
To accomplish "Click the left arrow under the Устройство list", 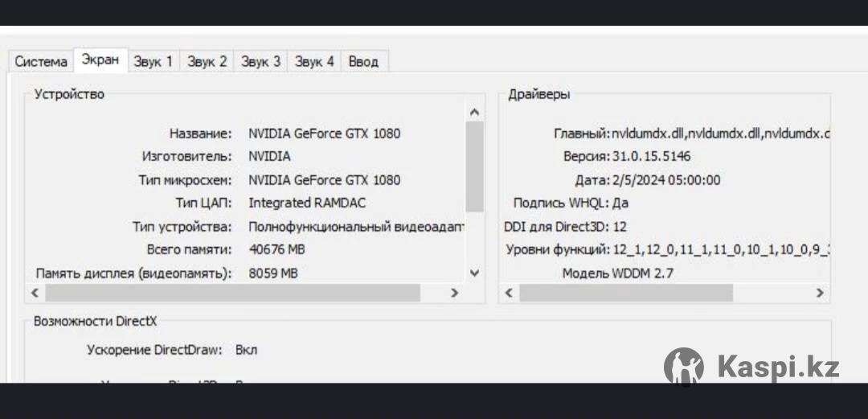I will (35, 294).
